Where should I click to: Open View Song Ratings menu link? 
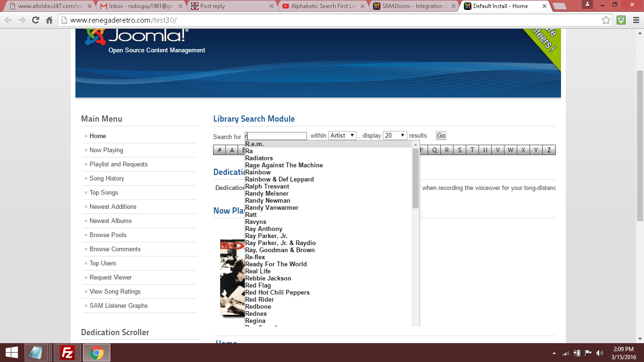click(x=115, y=291)
